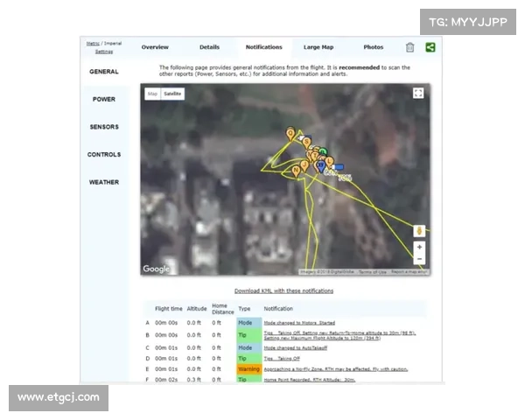Click the Google logo on map
525x420 pixels.
click(157, 269)
